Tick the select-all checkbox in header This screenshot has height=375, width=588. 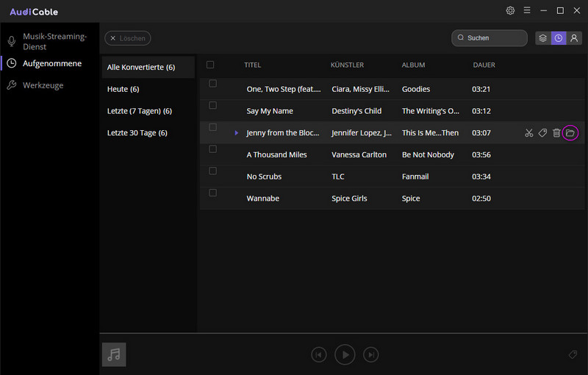[x=210, y=65]
